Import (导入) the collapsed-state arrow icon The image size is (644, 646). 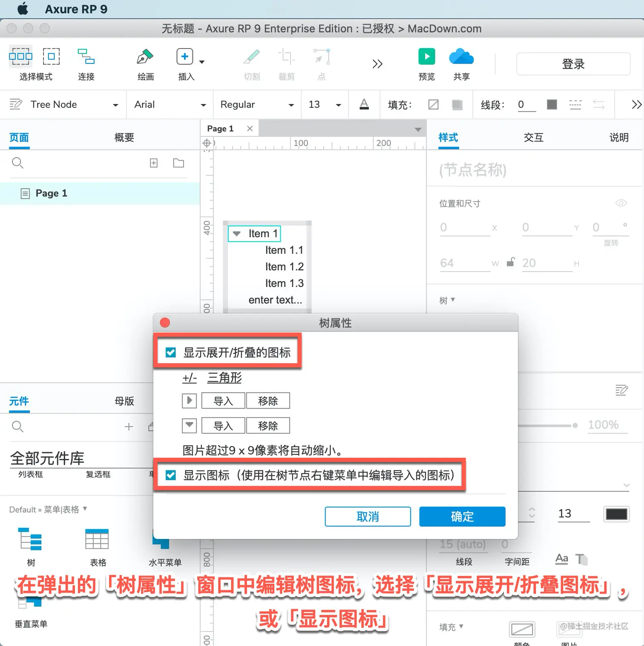(x=223, y=401)
